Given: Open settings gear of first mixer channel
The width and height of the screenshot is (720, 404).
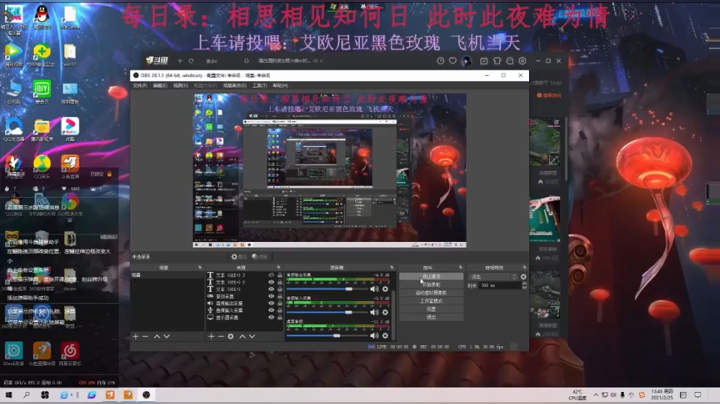Looking at the screenshot, I should (x=385, y=289).
